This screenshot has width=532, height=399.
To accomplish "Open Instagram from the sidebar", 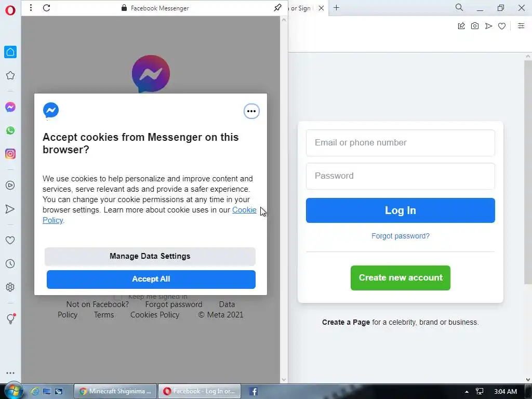I will tap(10, 154).
